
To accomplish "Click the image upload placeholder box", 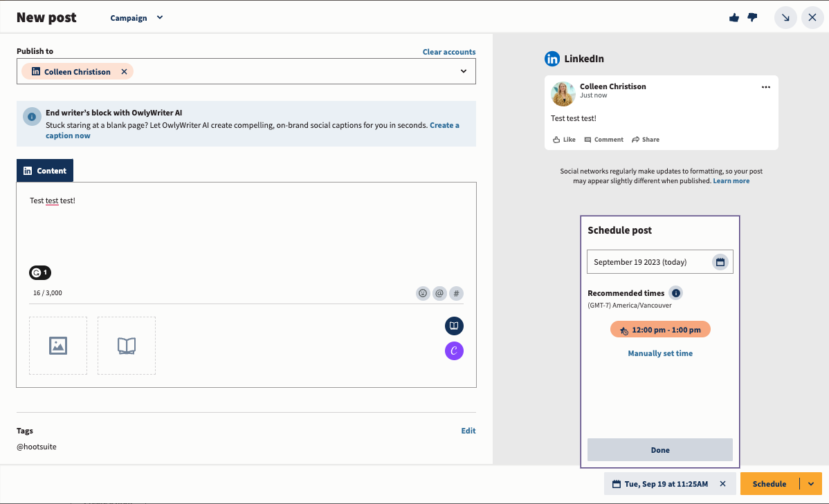I will 58,346.
